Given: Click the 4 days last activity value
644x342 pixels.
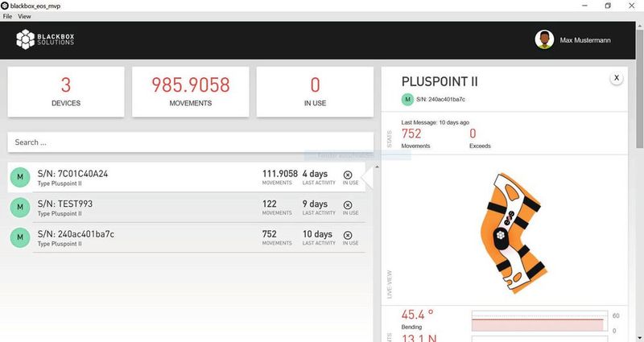Looking at the screenshot, I should [315, 174].
